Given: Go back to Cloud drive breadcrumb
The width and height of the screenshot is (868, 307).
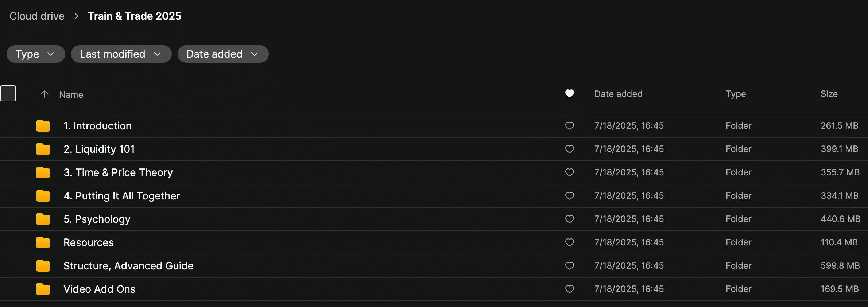Looking at the screenshot, I should [37, 16].
